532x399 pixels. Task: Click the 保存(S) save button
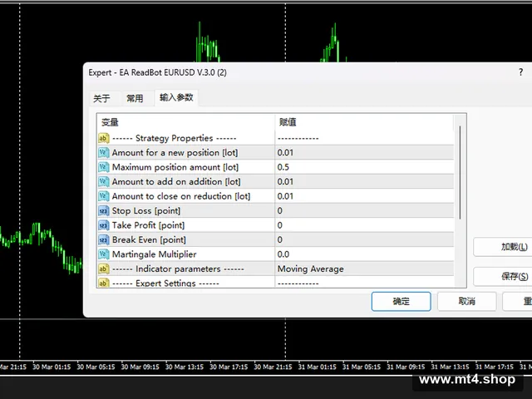pyautogui.click(x=502, y=277)
